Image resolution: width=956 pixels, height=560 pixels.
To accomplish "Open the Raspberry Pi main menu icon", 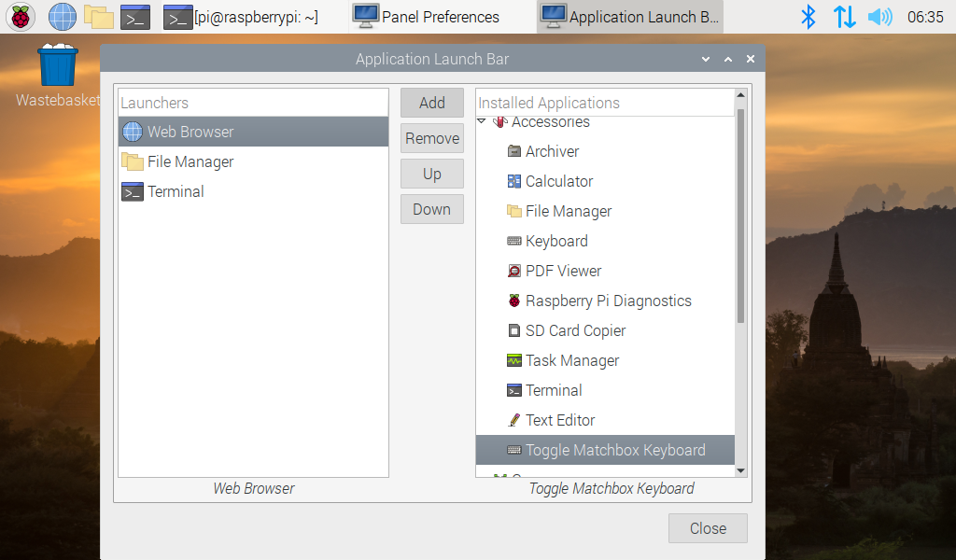I will (x=21, y=17).
